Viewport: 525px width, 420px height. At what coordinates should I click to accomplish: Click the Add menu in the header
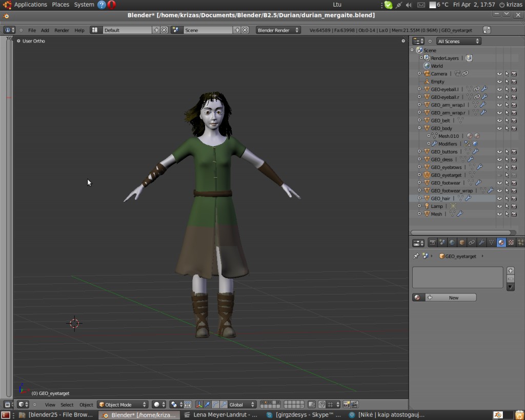[x=45, y=30]
